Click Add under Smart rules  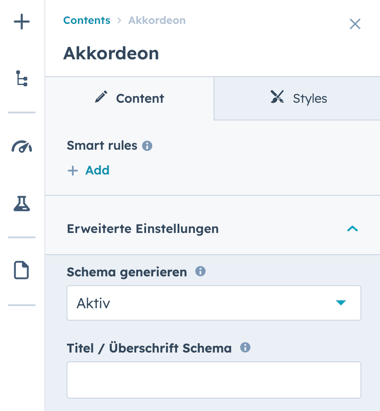click(x=88, y=170)
